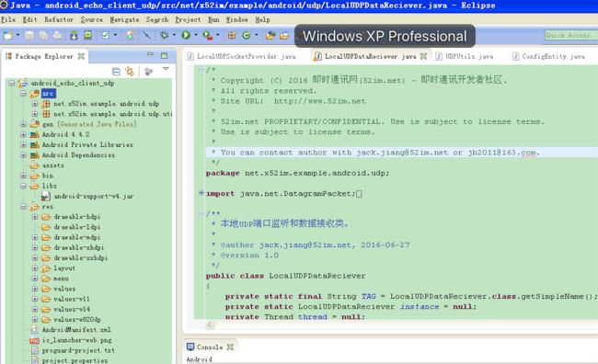This screenshot has height=364, width=598.
Task: Open the Project menu
Action: point(188,19)
